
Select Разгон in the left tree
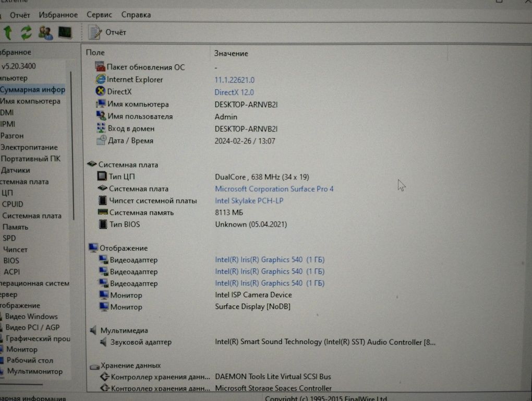click(x=12, y=136)
